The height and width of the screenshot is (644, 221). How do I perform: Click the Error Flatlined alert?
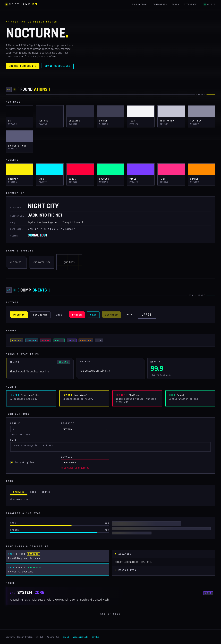[x=137, y=398]
